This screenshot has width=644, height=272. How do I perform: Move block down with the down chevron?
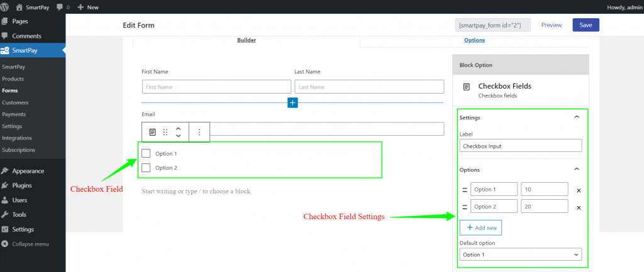178,136
